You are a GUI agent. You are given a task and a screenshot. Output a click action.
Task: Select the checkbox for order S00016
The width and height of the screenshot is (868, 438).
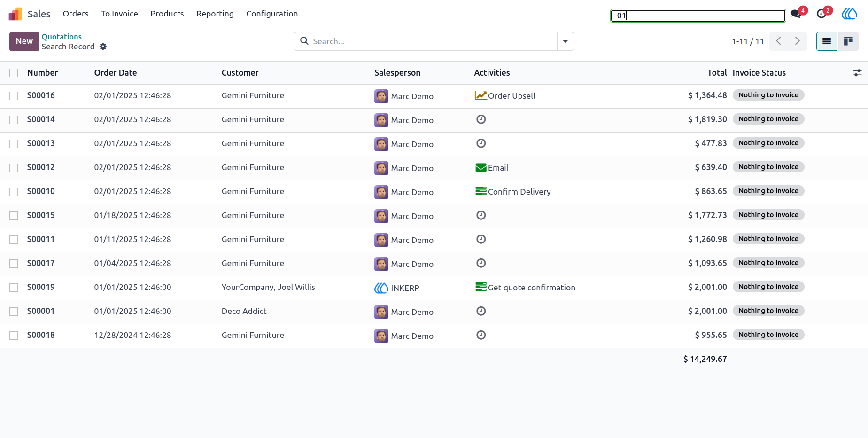pyautogui.click(x=14, y=96)
